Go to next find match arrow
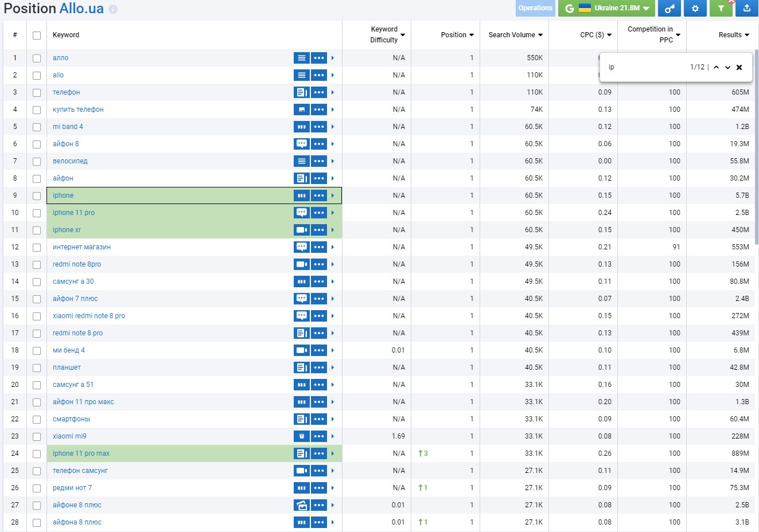Image resolution: width=759 pixels, height=532 pixels. (x=728, y=67)
